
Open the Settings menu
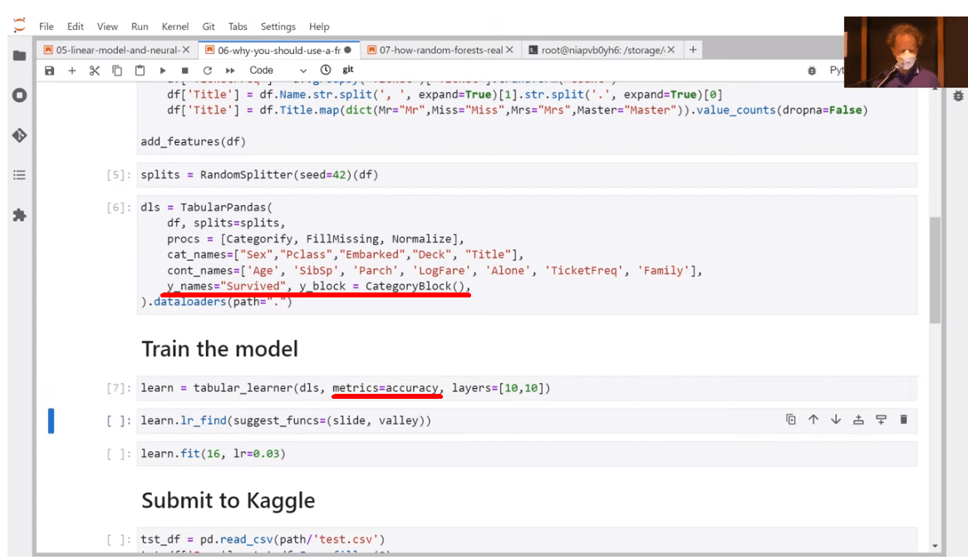[x=278, y=27]
